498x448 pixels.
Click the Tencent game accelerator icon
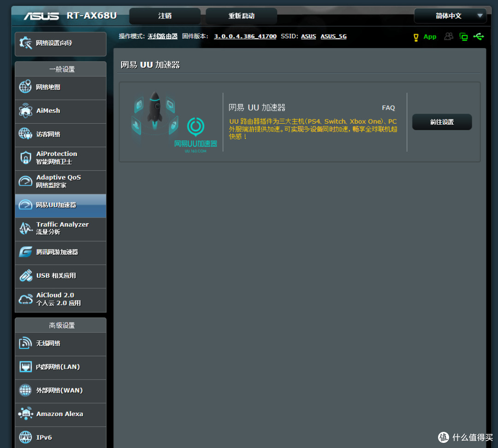coord(25,252)
